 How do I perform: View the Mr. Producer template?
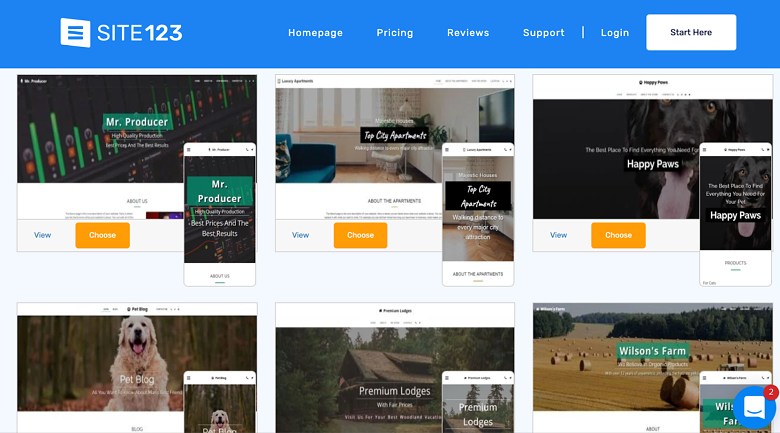[x=42, y=235]
